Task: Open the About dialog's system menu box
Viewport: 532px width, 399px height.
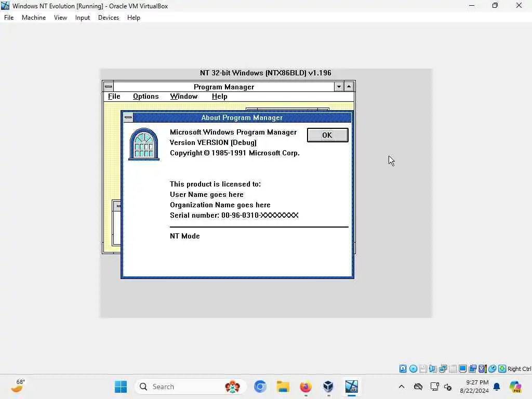Action: [128, 117]
